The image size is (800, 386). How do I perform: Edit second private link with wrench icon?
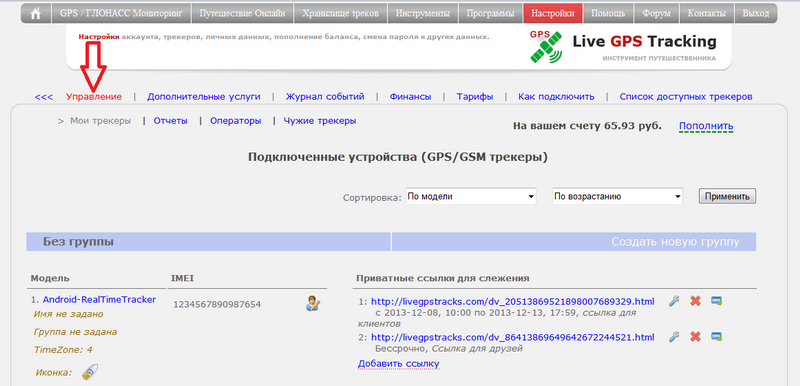[x=674, y=337]
